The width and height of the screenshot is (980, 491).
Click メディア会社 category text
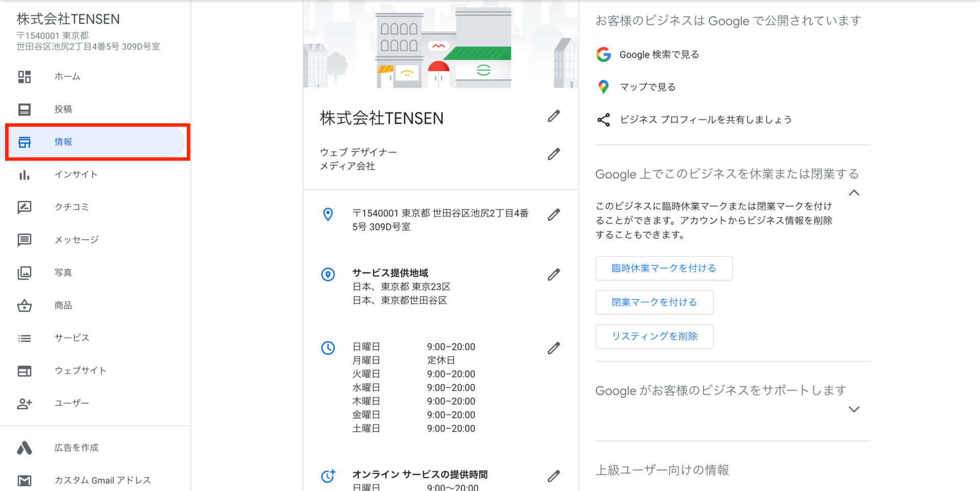point(348,166)
